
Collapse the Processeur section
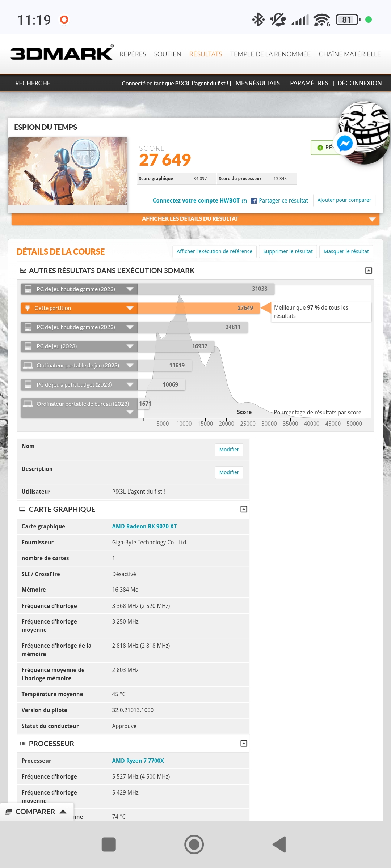pos(244,744)
